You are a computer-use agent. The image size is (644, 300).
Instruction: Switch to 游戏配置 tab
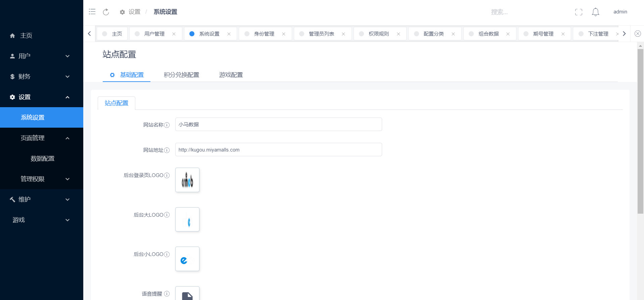tap(231, 75)
